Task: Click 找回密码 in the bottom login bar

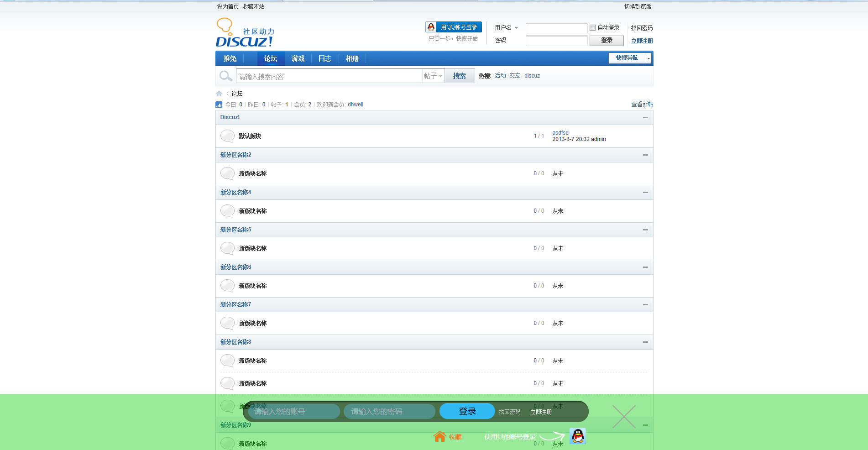Action: click(x=509, y=412)
